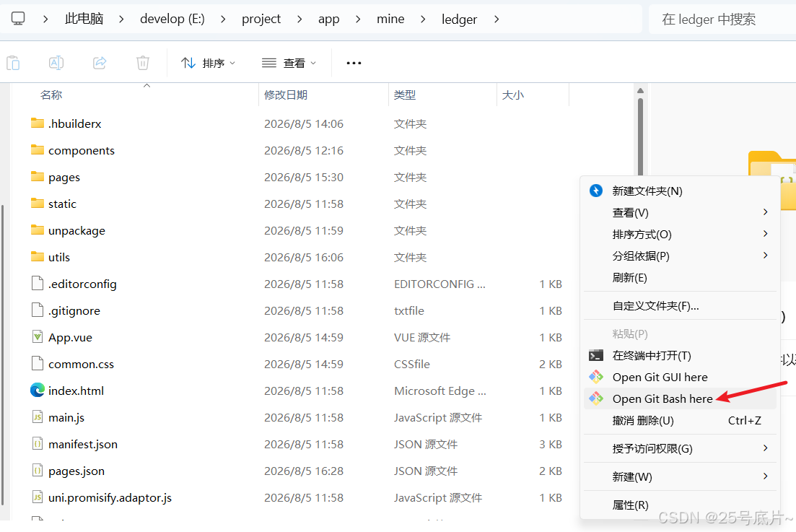Expand the chevron after project in the path

(299, 19)
